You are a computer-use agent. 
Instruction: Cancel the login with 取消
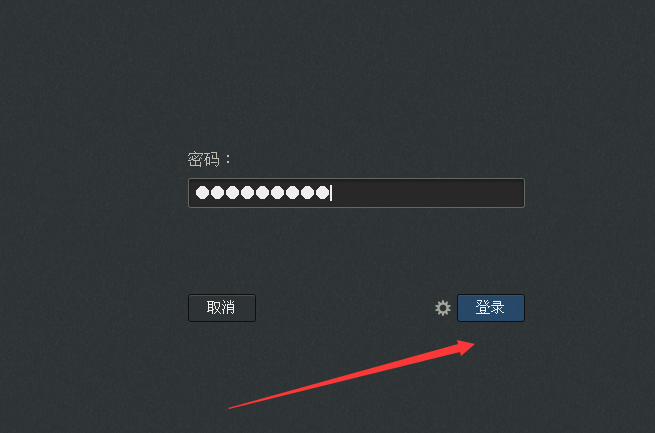[x=222, y=308]
